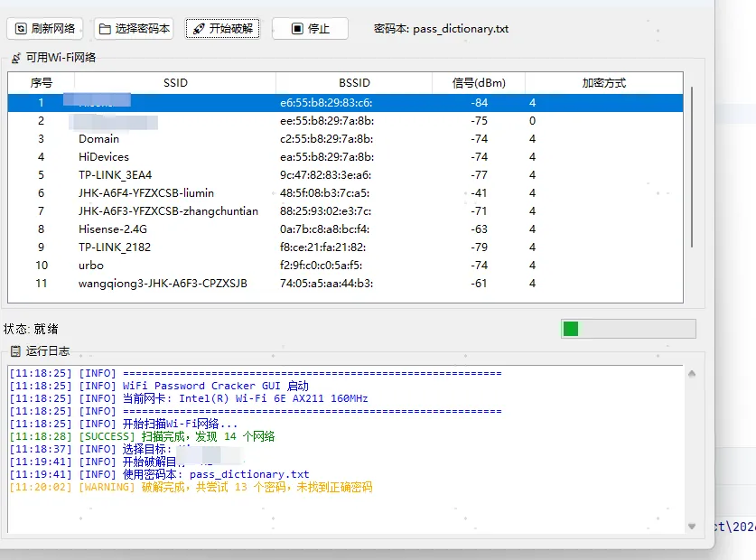
Task: Open 选择密码本 to choose password dictionary
Action: [x=134, y=29]
